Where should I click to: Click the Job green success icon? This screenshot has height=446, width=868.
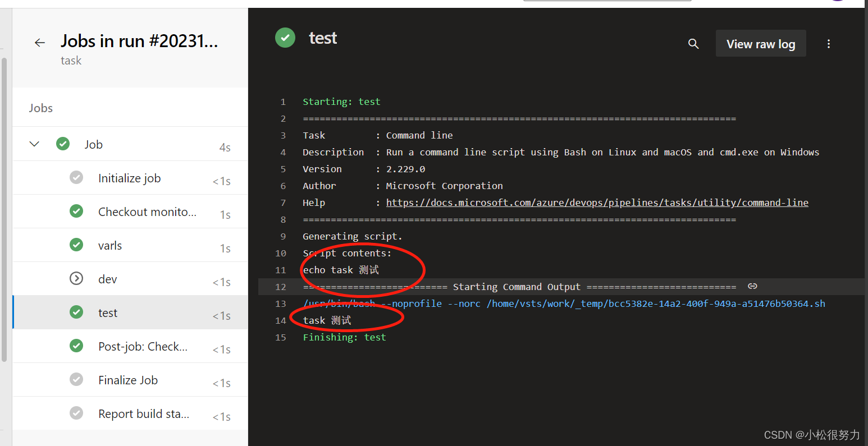click(63, 144)
